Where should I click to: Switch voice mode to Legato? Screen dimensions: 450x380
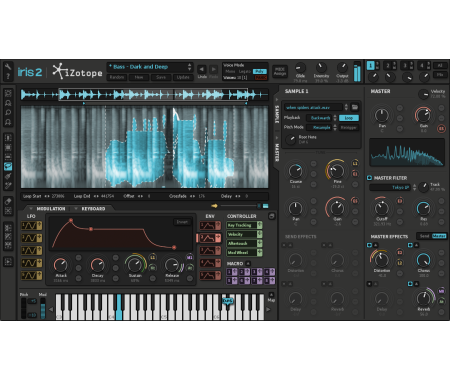245,71
